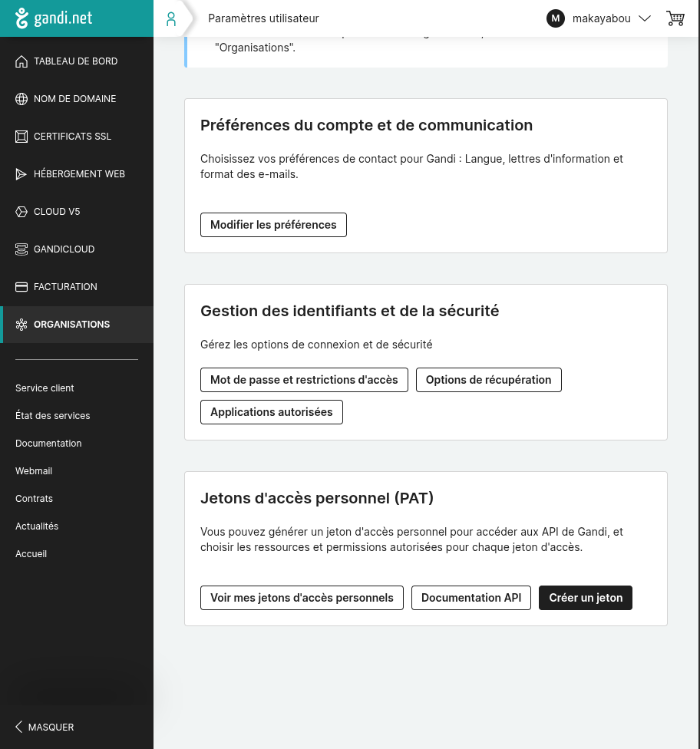Screen dimensions: 700x749
Task: Open Options de récupération
Action: point(488,380)
